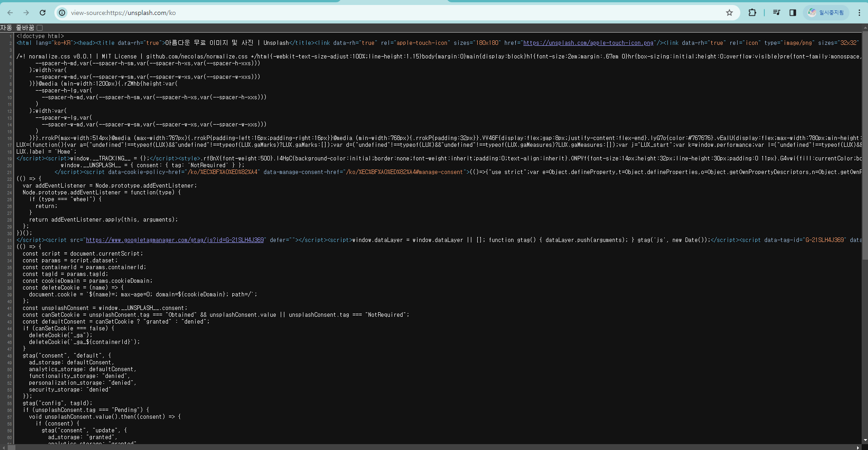Click 'security_storage: "denied"' line
This screenshot has height=450, width=868.
point(70,390)
